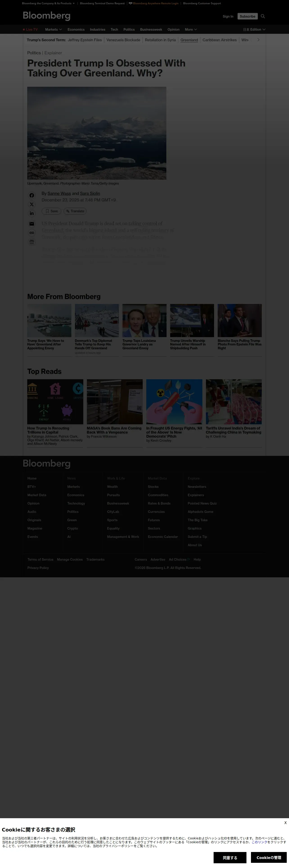Select the Caribbean Airstrikes topic
Screen dimensions: 289x868
pyautogui.click(x=219, y=40)
